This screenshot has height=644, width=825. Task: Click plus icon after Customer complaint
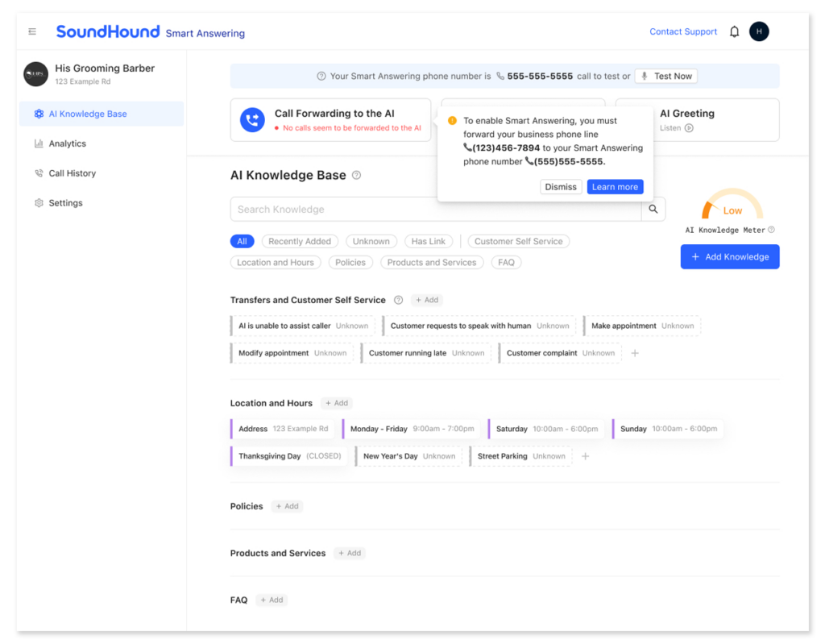635,353
